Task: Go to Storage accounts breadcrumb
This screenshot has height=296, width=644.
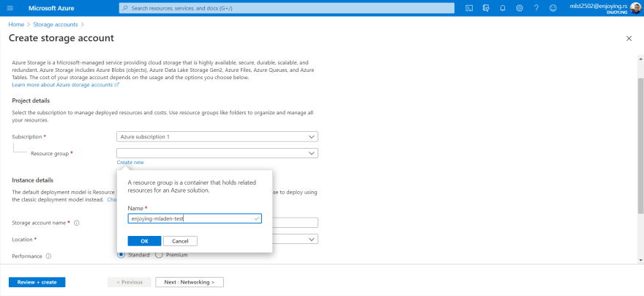Action: tap(56, 25)
